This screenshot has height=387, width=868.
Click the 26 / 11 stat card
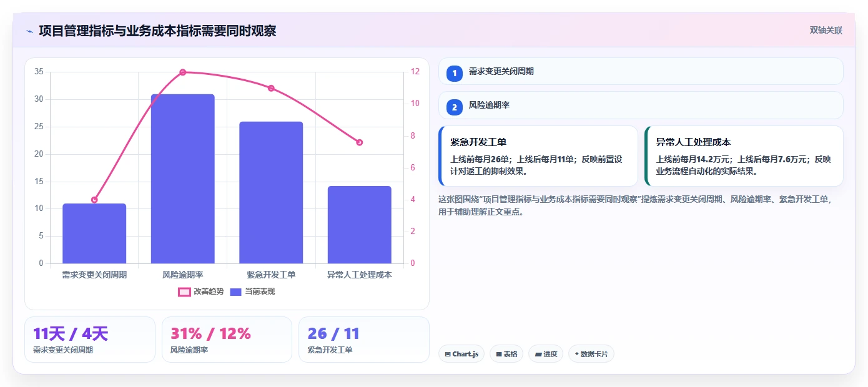pyautogui.click(x=364, y=340)
